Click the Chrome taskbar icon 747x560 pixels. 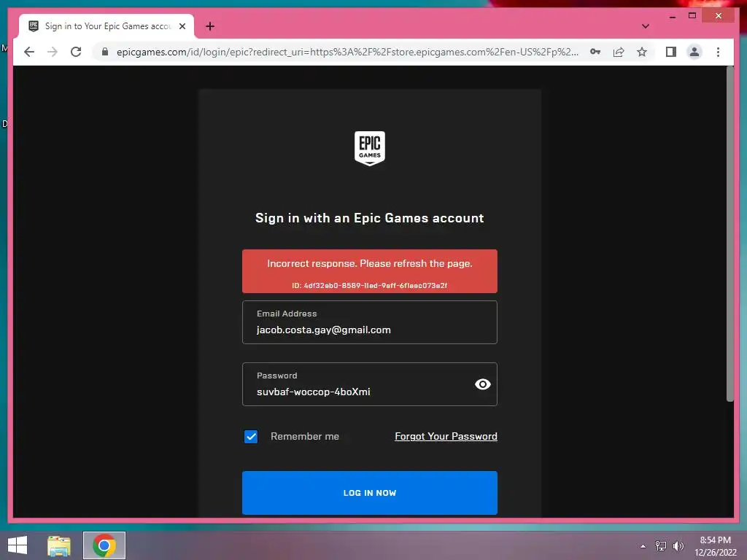point(104,545)
